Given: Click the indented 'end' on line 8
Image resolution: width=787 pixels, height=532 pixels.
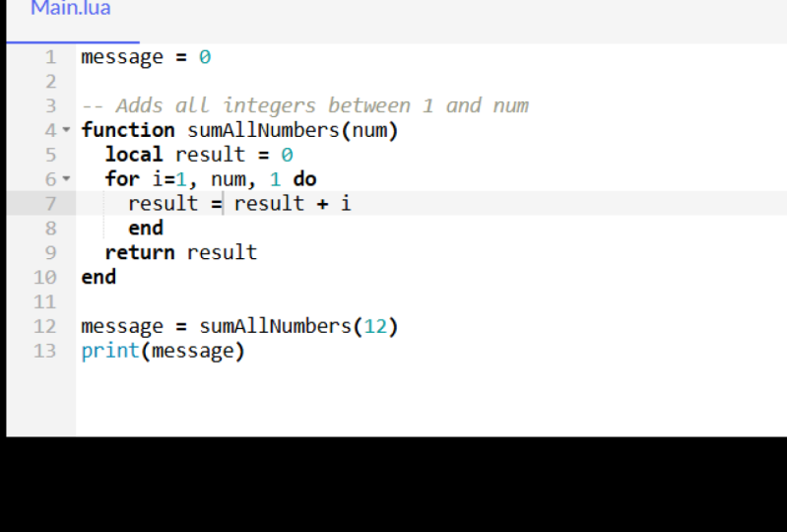Looking at the screenshot, I should pyautogui.click(x=146, y=229).
